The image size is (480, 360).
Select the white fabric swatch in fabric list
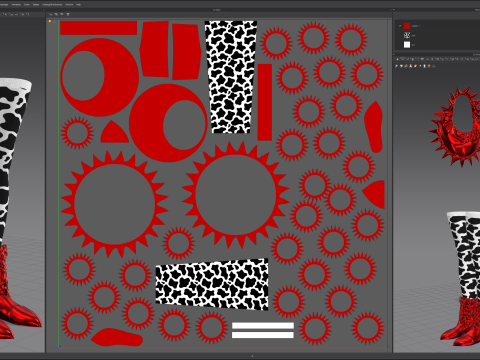click(407, 45)
